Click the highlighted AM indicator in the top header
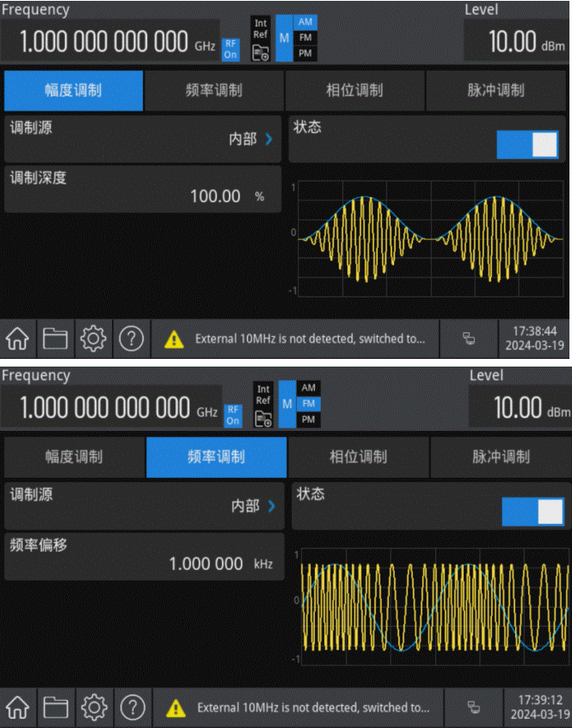The width and height of the screenshot is (572, 728). click(x=306, y=21)
